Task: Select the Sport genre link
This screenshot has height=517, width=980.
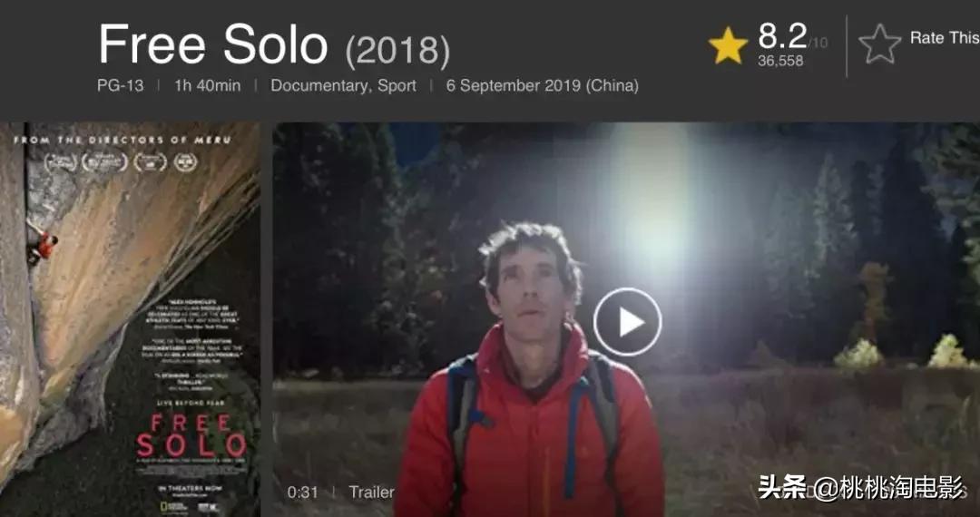Action: (397, 85)
